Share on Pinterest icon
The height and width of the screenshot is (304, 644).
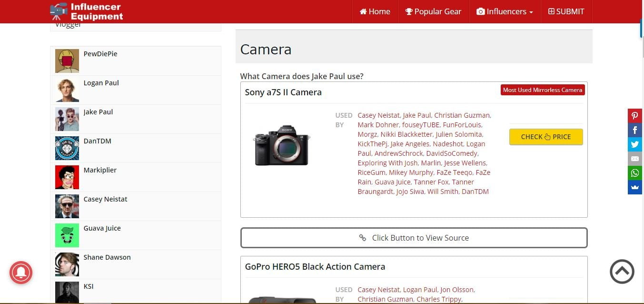(x=635, y=116)
